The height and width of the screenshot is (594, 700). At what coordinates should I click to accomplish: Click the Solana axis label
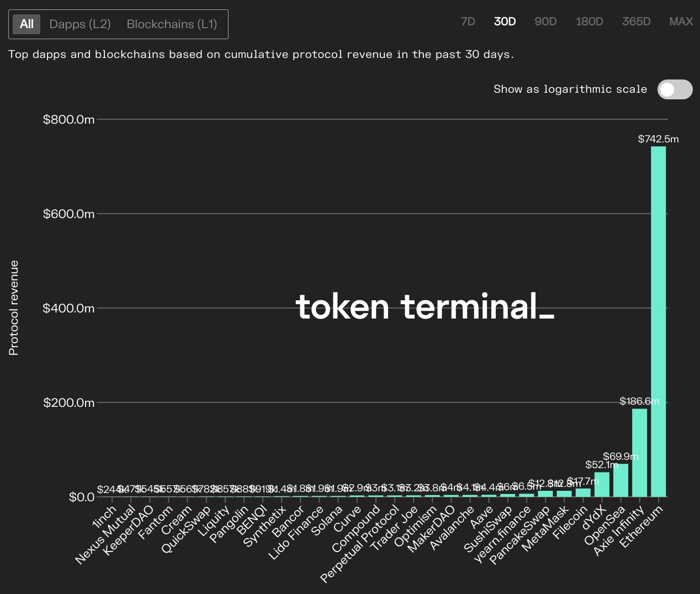[327, 521]
